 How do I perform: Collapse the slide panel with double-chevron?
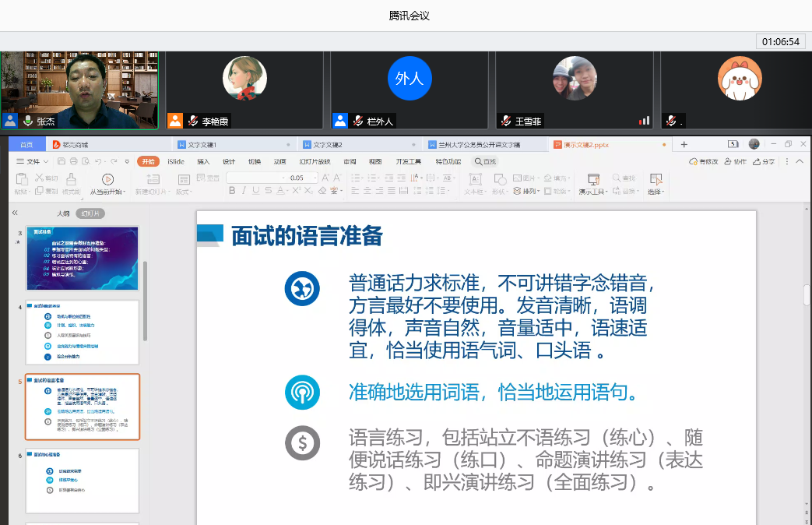coord(15,213)
